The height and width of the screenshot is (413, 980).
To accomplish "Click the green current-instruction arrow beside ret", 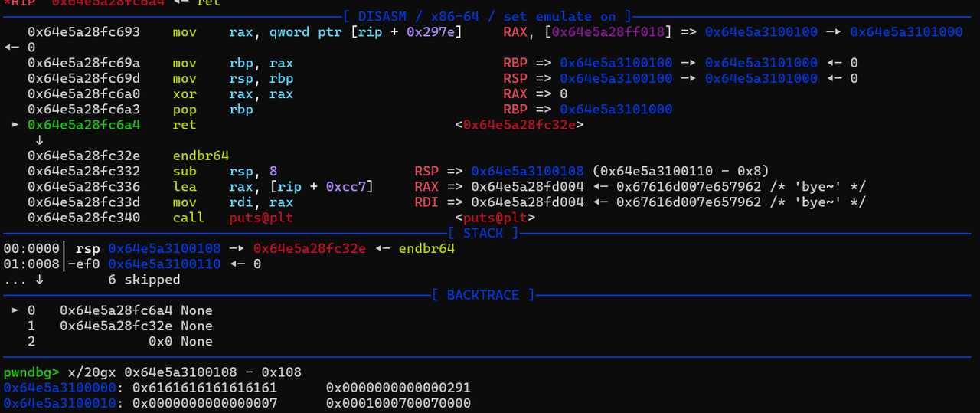I will click(15, 125).
